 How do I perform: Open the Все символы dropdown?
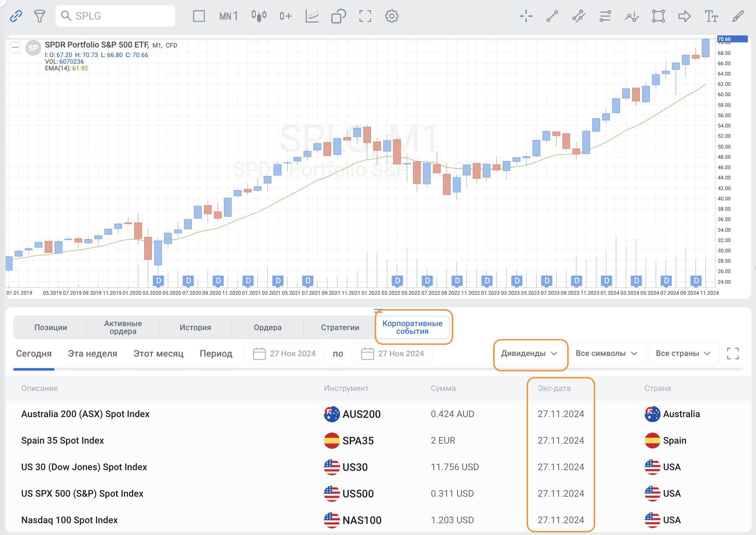click(607, 353)
